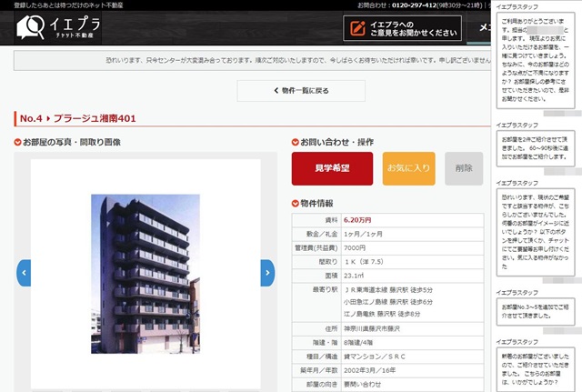
Task: Click the イエプラ logo icon
Action: [31, 31]
